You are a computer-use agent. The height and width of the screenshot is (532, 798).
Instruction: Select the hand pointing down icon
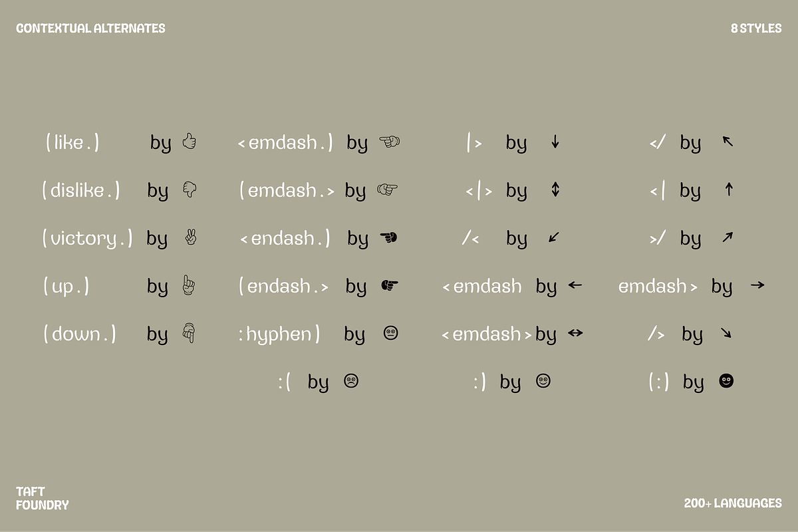(190, 333)
